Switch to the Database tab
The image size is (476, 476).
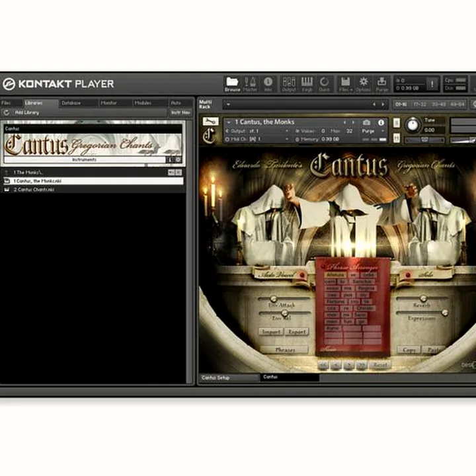point(79,103)
